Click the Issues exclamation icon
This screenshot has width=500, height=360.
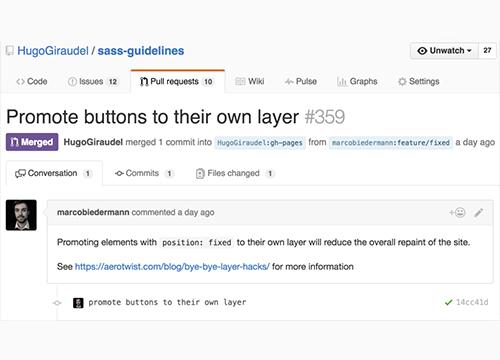(x=72, y=82)
